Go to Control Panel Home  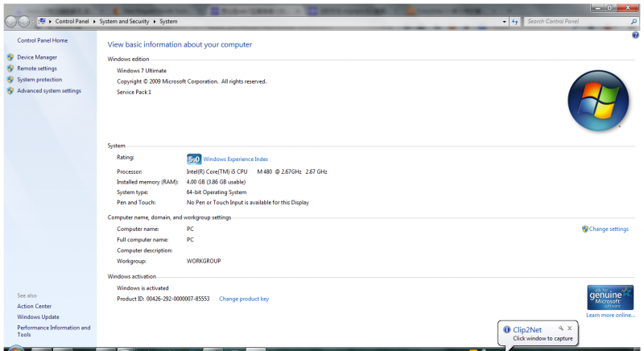(43, 40)
